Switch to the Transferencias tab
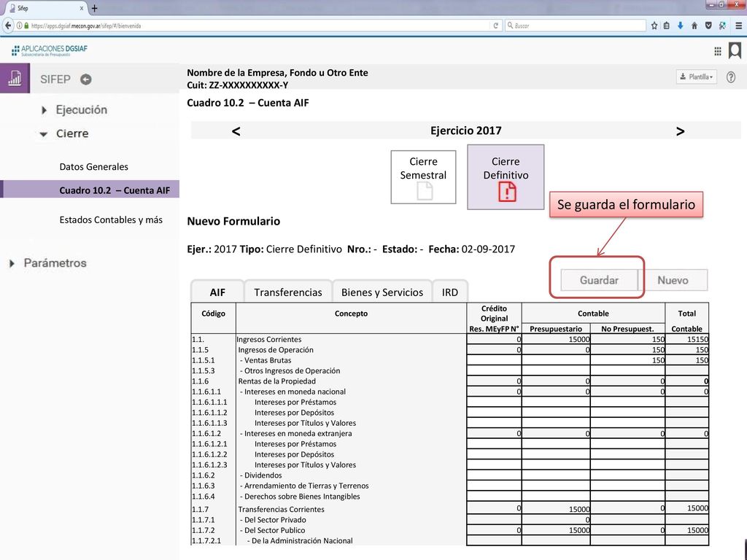Viewport: 747px width, 560px height. coord(287,292)
